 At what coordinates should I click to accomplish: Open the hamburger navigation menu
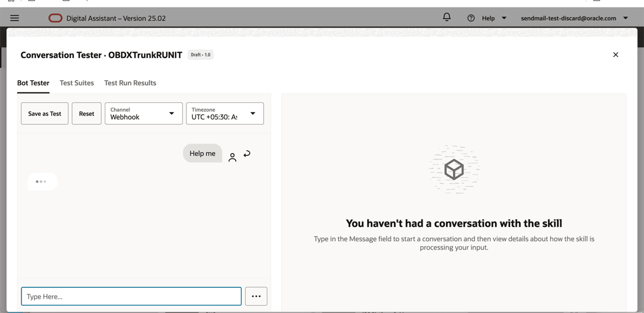14,18
